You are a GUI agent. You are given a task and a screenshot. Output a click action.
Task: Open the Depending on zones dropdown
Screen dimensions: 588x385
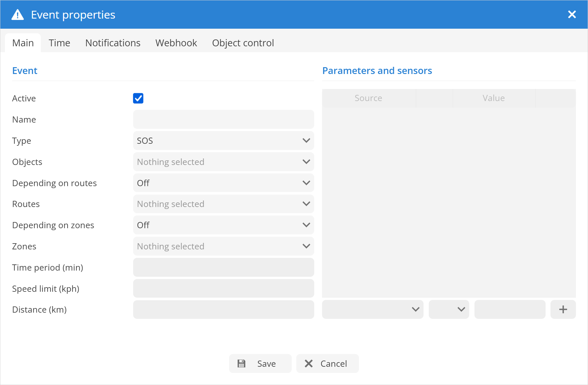click(x=223, y=225)
